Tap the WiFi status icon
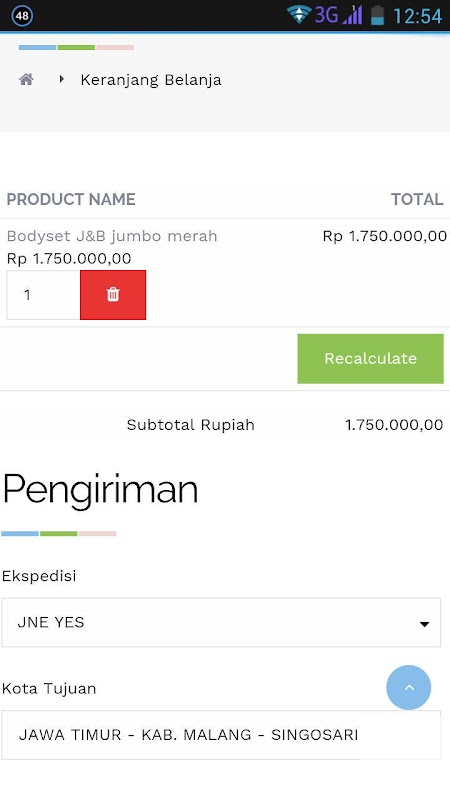450x800 pixels. click(298, 15)
